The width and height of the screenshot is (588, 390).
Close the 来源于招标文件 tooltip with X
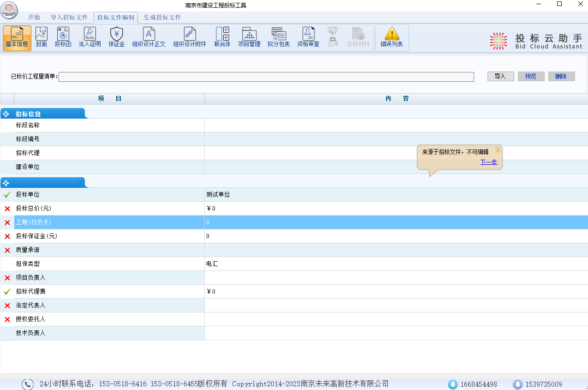[498, 150]
